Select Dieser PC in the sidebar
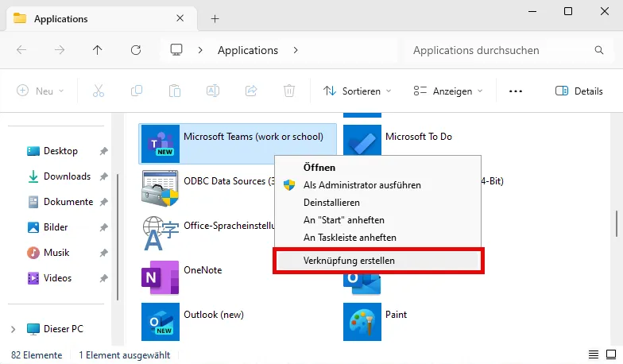The image size is (623, 364). [56, 329]
